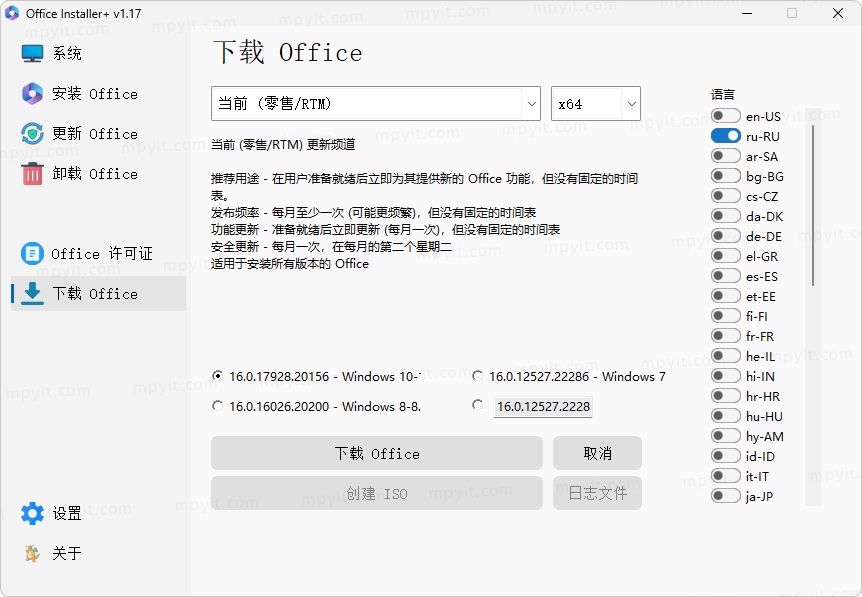This screenshot has height=597, width=862.
Task: Open the 当前 (零售/RTM) channel dropdown
Action: [375, 103]
